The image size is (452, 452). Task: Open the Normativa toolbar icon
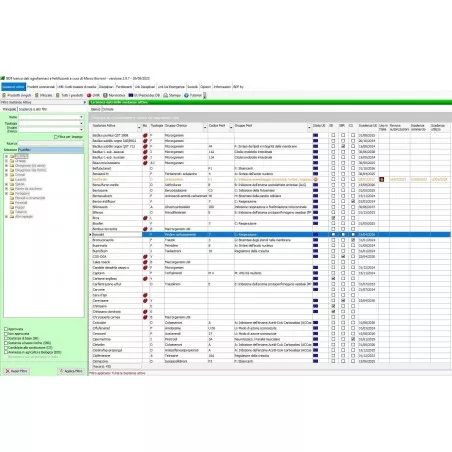click(x=105, y=95)
